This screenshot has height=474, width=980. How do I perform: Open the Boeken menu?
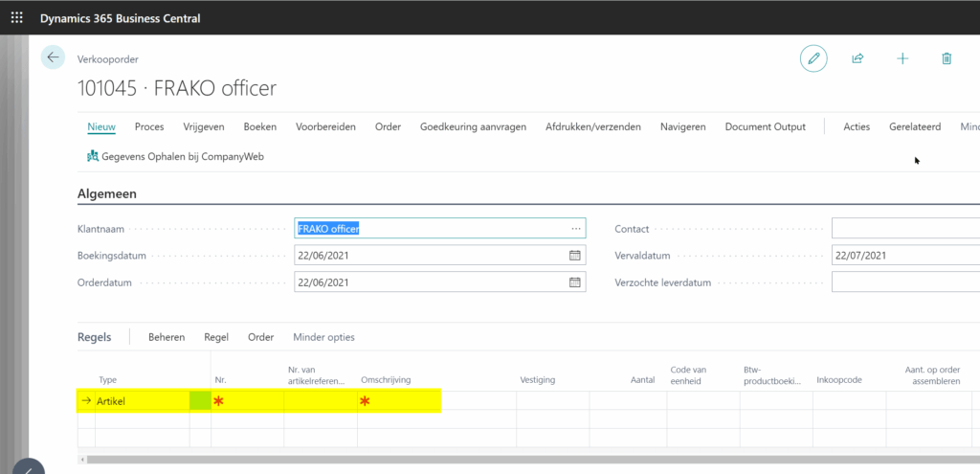259,126
